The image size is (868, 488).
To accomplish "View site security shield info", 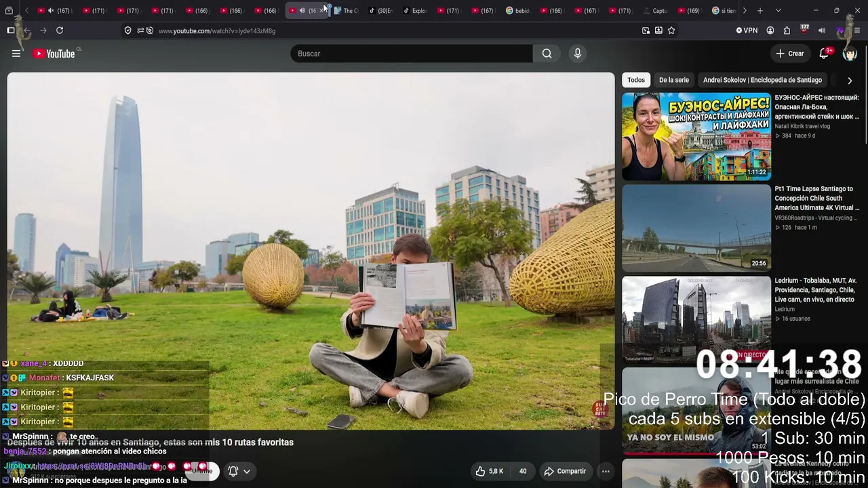I will 127,30.
